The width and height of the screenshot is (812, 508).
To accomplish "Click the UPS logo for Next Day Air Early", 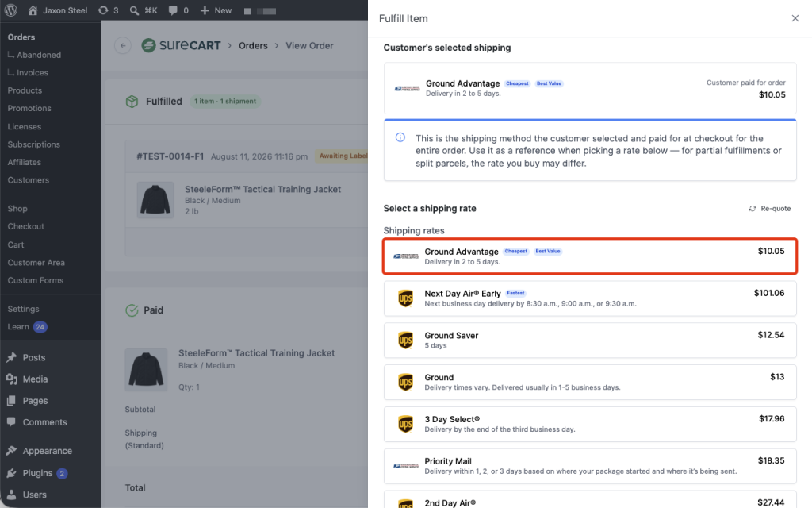I will 405,298.
